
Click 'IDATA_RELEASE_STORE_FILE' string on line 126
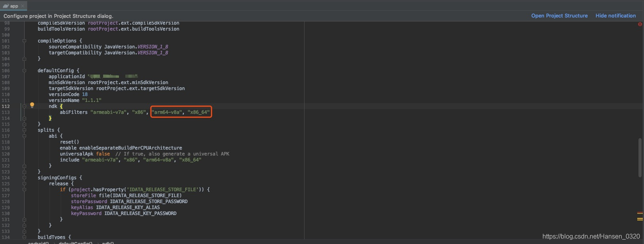163,190
